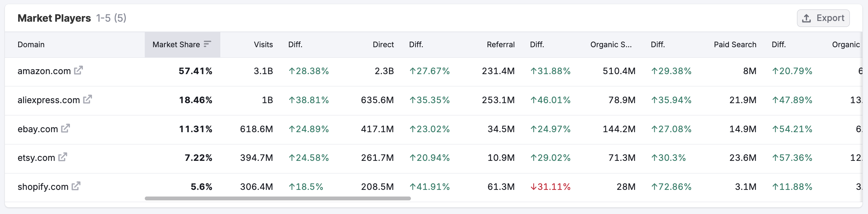868x214 pixels.
Task: Sort table by Visits column
Action: (263, 44)
